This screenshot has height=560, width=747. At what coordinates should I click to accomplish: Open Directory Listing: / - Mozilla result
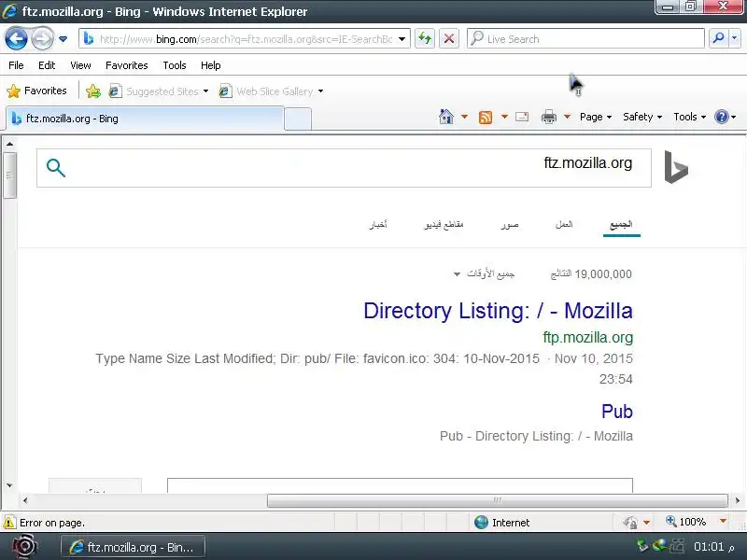point(498,311)
